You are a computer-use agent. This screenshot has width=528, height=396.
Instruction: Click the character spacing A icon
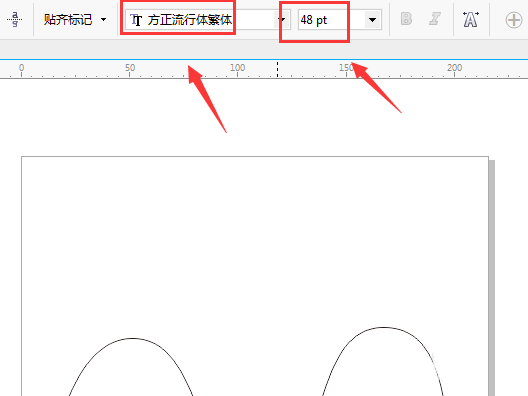pyautogui.click(x=470, y=20)
